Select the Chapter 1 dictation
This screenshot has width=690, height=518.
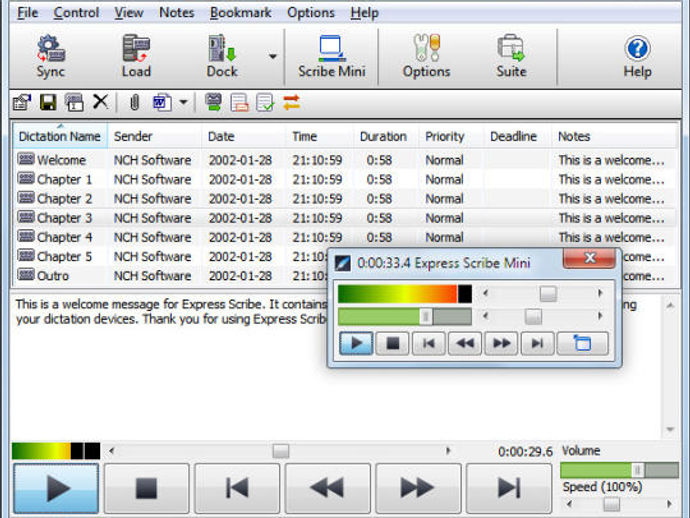pos(345,180)
